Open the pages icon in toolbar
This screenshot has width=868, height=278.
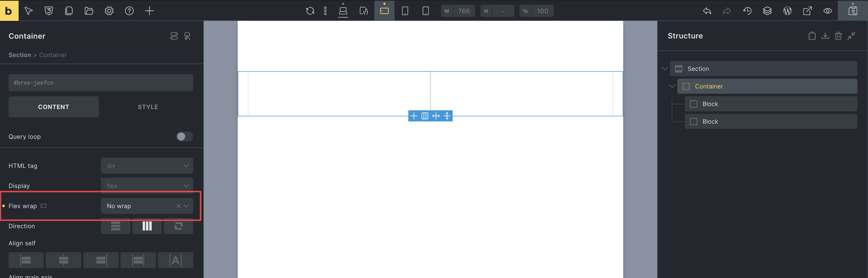(x=69, y=11)
